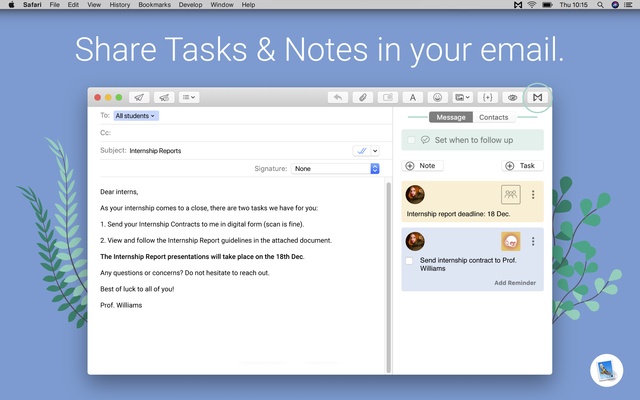Viewport: 640px width, 400px height.
Task: Click the Thu 10:15 clock
Action: 573,5
